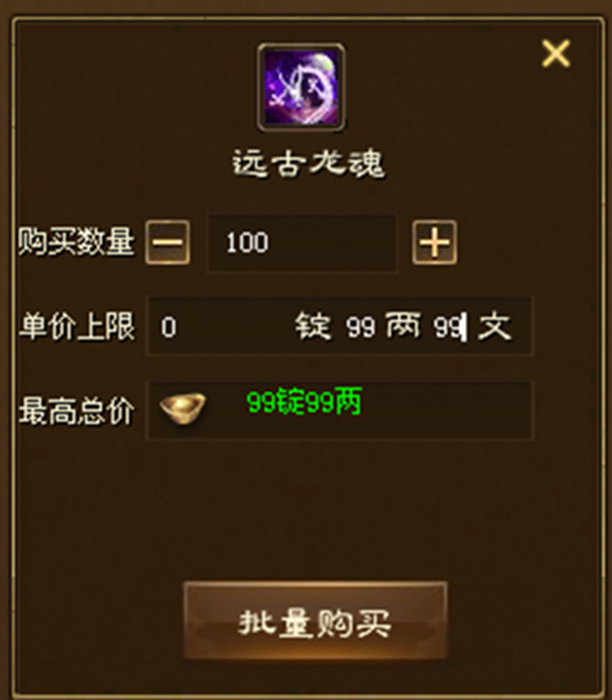Click empty area right of total price
Screen dimensions: 612x700
point(447,411)
